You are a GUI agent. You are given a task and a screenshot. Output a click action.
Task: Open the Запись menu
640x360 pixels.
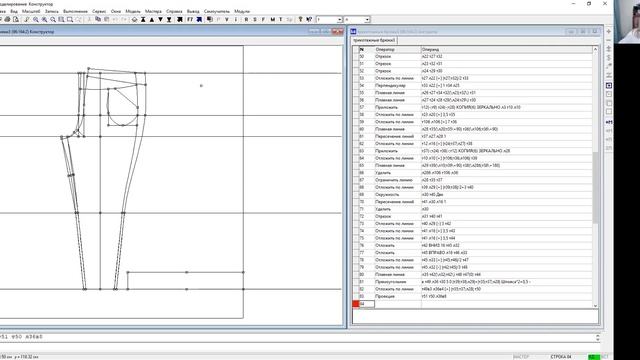click(x=51, y=11)
